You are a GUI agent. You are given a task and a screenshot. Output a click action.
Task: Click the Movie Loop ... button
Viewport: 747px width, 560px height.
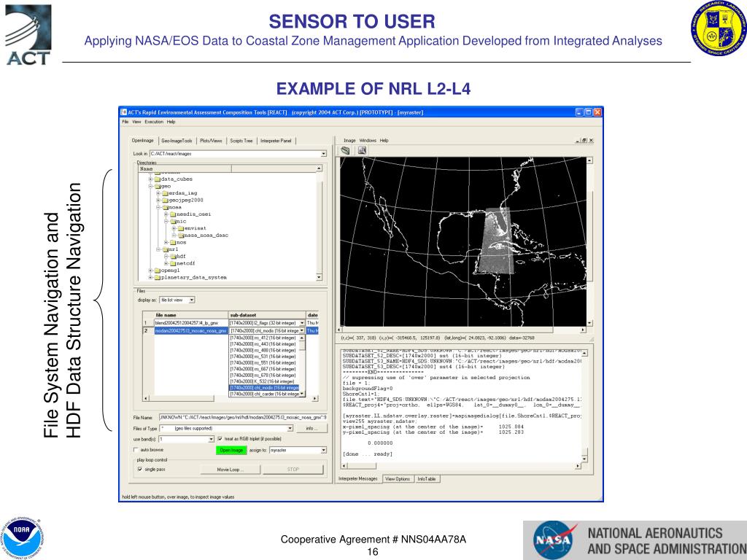(231, 470)
